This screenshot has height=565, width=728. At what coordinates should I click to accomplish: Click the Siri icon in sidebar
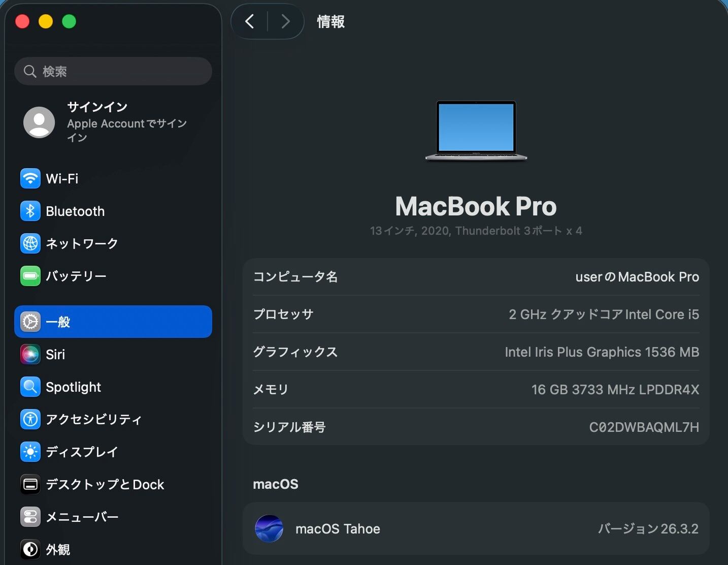point(30,355)
